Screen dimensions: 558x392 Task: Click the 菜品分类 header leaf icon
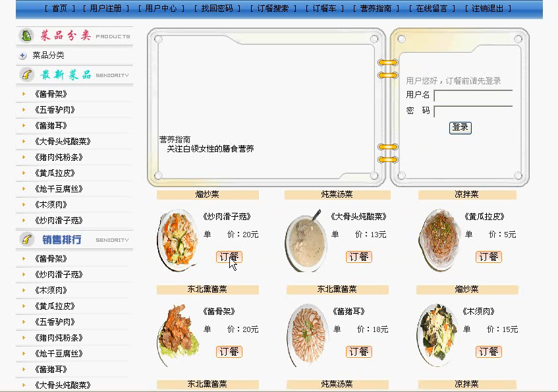26,36
